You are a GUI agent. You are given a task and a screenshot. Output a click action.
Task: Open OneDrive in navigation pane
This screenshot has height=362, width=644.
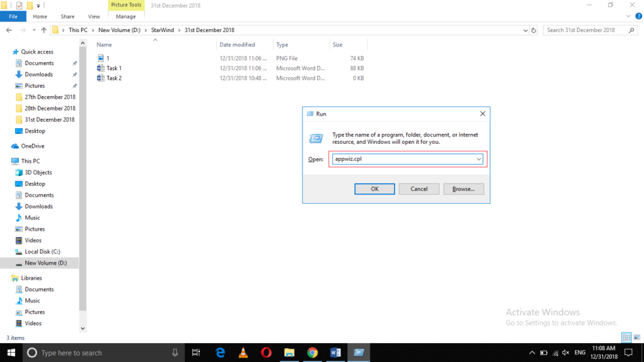click(x=33, y=146)
